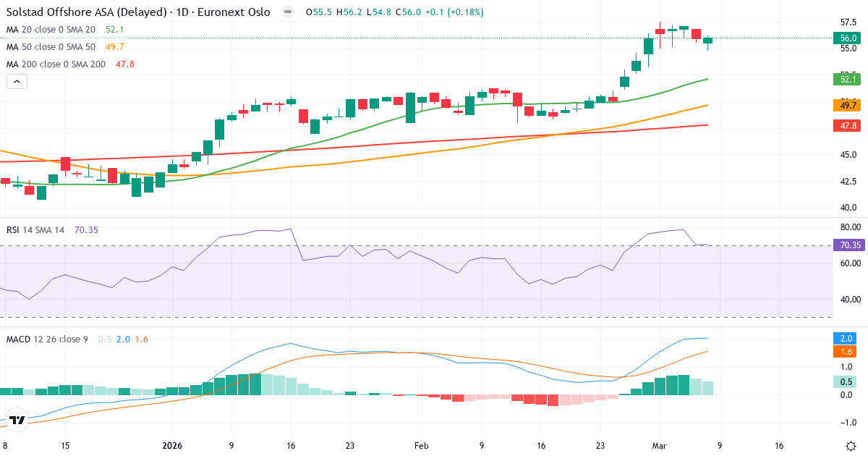Open chart settings gear icon
This screenshot has width=868, height=456.
[x=851, y=446]
